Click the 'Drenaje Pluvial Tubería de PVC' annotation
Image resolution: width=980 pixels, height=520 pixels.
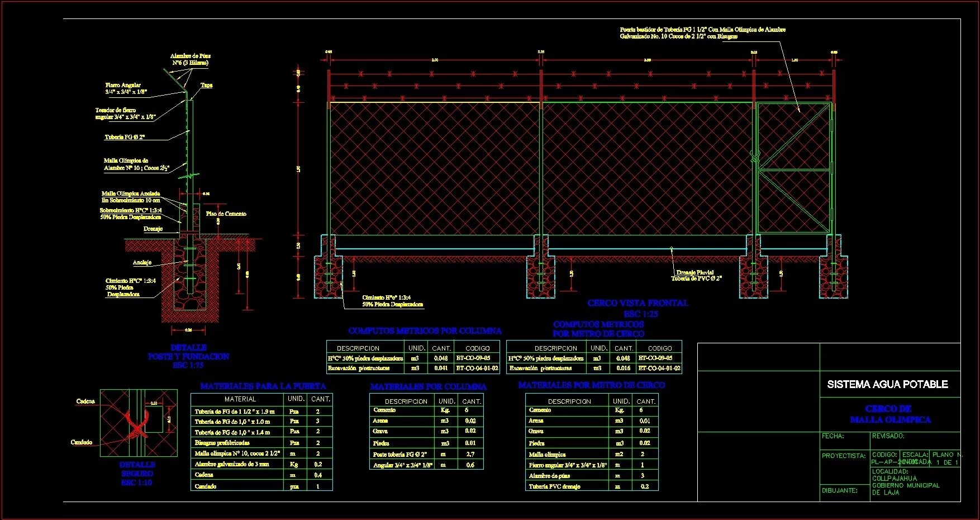(696, 275)
